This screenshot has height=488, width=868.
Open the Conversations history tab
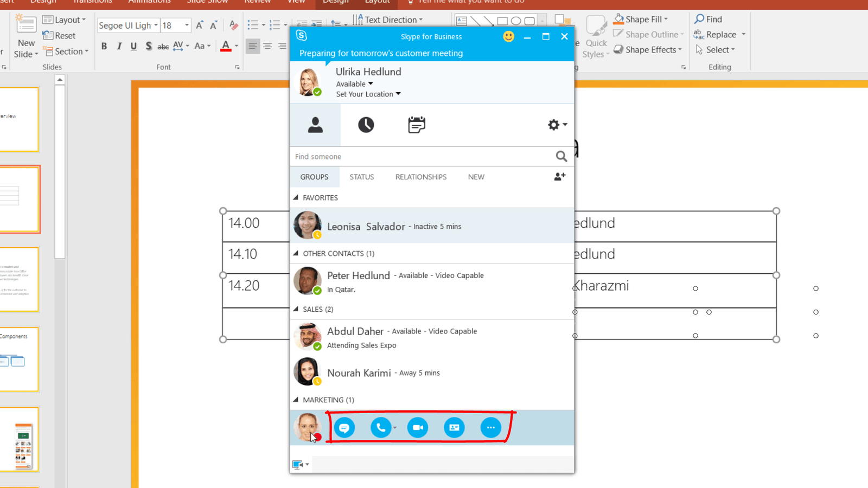[366, 125]
